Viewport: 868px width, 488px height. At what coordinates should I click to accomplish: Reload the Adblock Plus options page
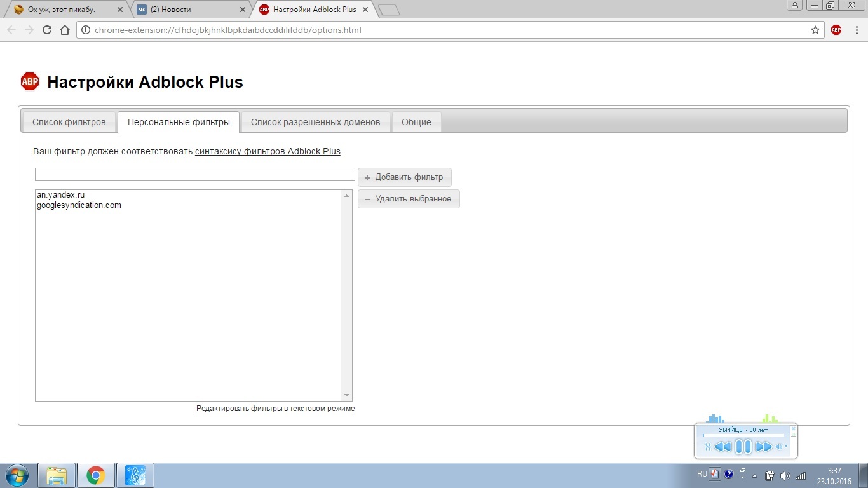pyautogui.click(x=46, y=30)
